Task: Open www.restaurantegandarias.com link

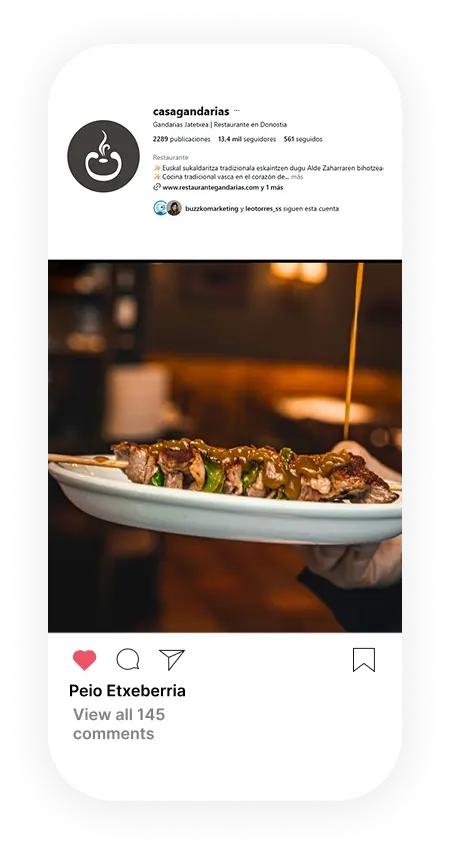Action: point(211,187)
